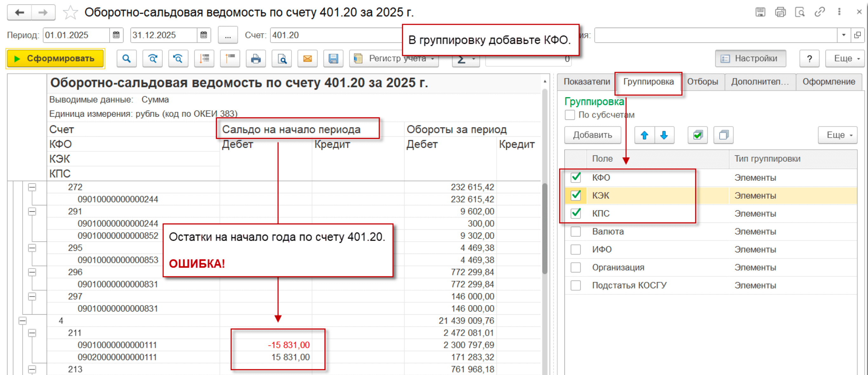
Task: Enable the Валюта grouping checkbox
Action: (x=576, y=232)
